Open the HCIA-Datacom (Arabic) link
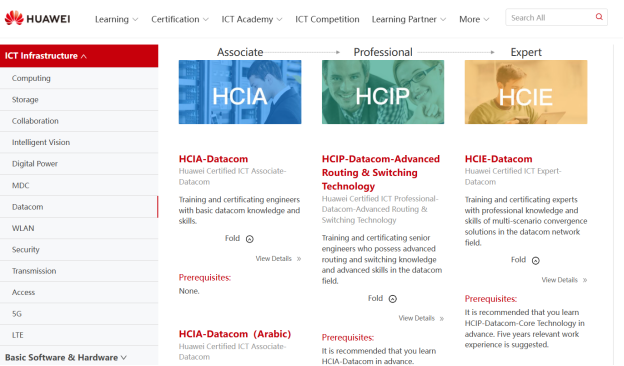This screenshot has width=624, height=366. 235,334
